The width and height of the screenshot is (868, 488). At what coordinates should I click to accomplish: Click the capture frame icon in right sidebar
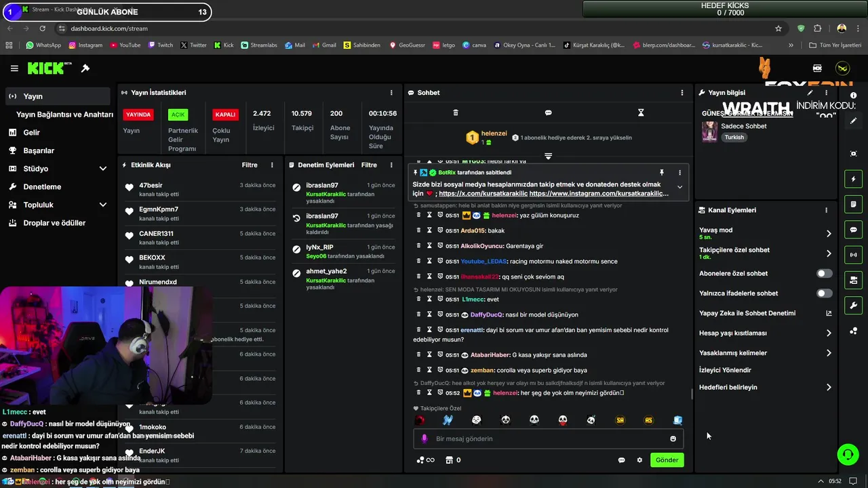click(853, 154)
